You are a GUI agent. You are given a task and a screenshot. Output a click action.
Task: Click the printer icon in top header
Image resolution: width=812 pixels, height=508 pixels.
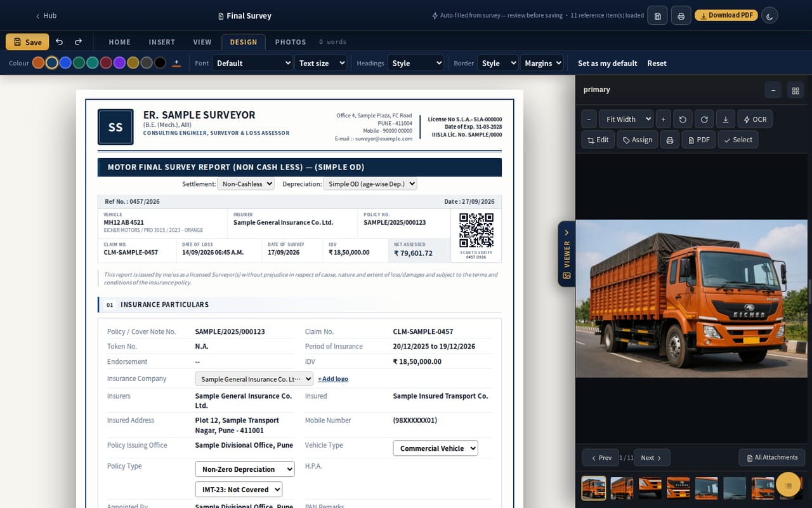[x=681, y=16]
